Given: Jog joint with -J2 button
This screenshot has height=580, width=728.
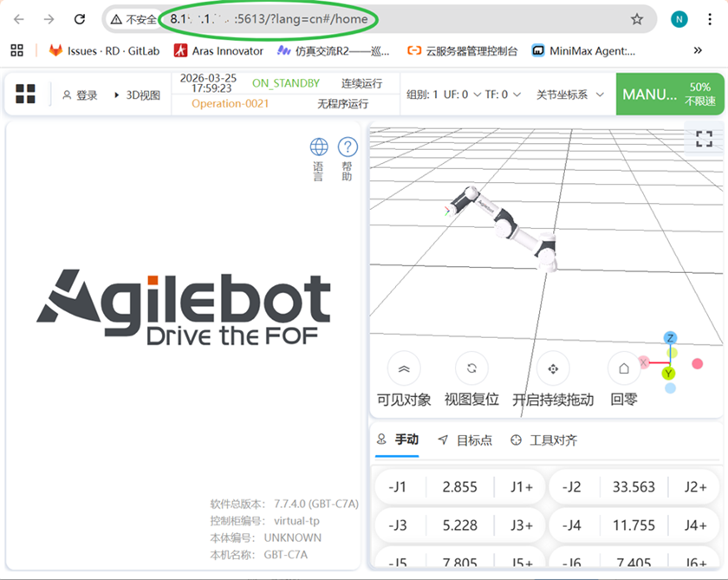Looking at the screenshot, I should coord(571,486).
